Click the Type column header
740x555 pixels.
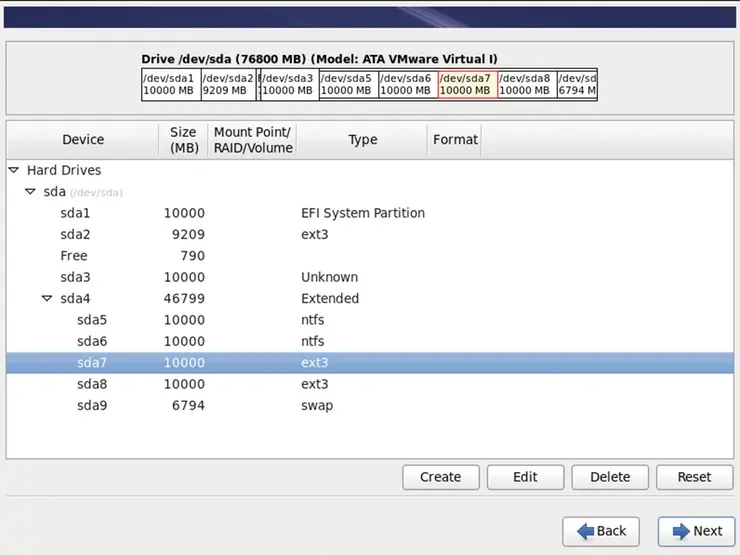362,140
